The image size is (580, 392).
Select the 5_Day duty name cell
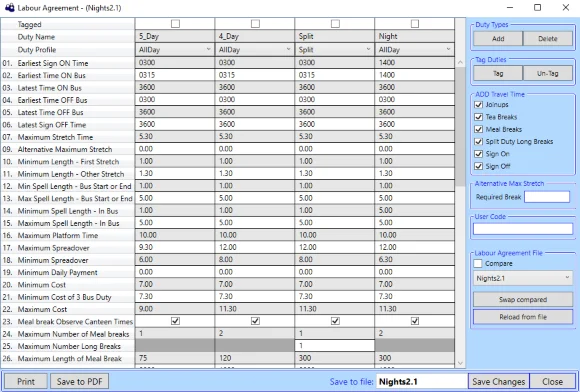tap(175, 36)
